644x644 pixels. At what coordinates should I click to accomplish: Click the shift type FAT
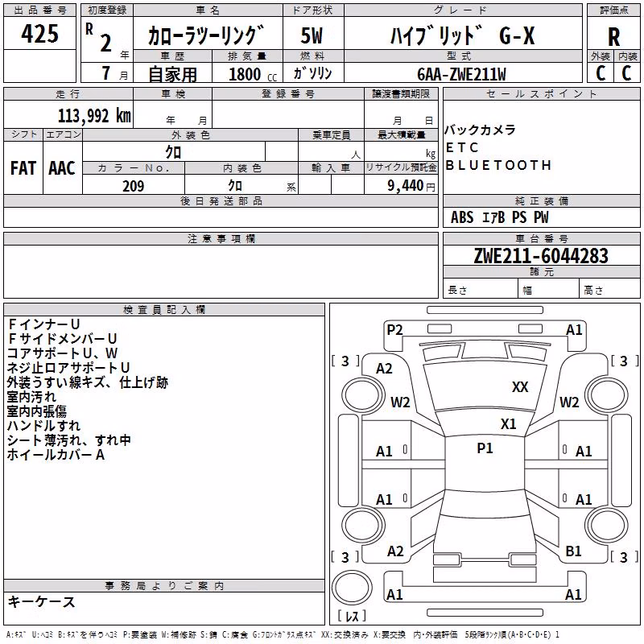pos(23,168)
